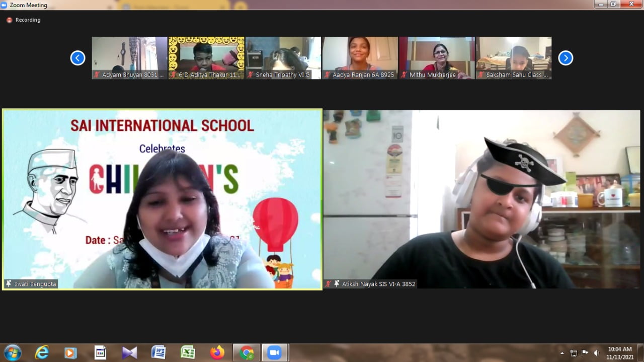The image size is (644, 362).
Task: Click Swati Sengupta's active speaker video
Action: point(162,199)
